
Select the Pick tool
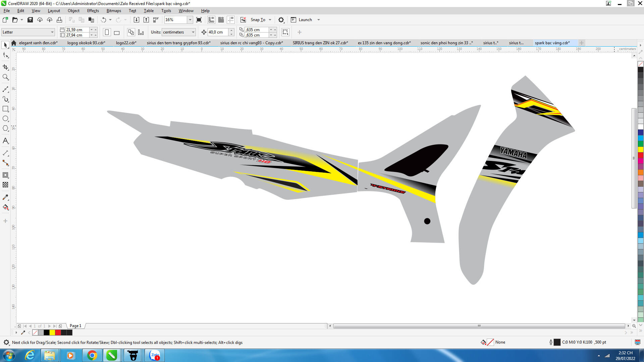tap(5, 45)
